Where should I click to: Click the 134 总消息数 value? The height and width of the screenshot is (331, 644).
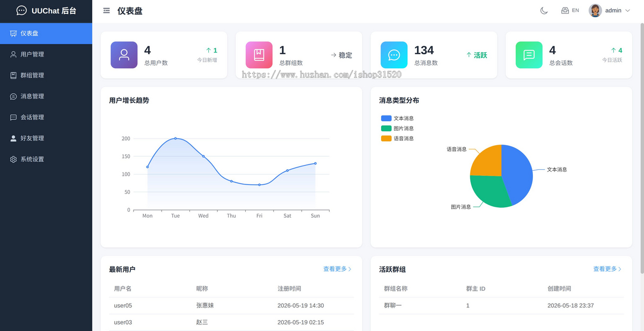click(x=424, y=50)
